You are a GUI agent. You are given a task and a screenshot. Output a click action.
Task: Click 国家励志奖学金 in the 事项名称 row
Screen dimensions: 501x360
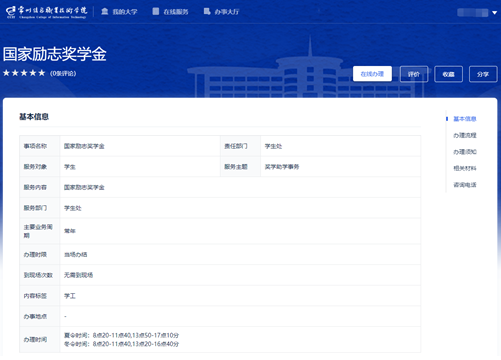84,146
